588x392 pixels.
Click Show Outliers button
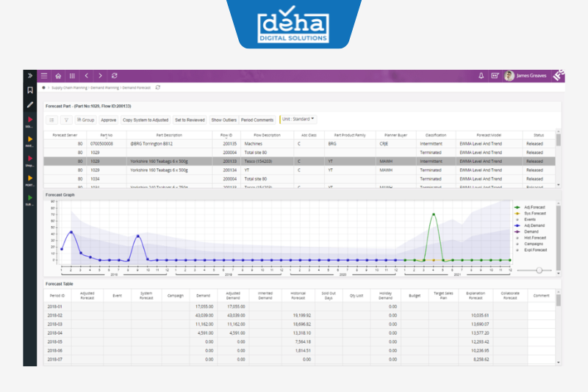(x=224, y=120)
